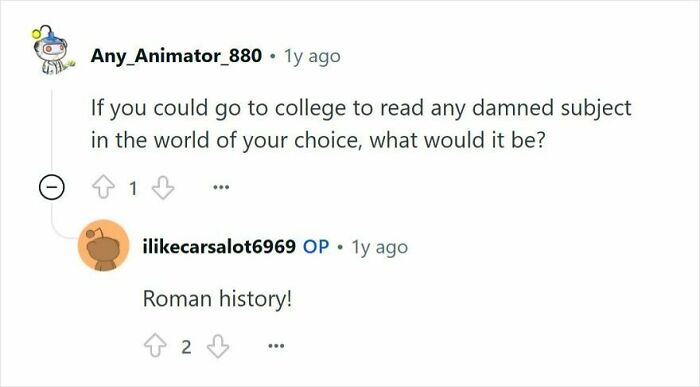Viewport: 700px width, 387px height.
Task: Open Any_Animator_880's avatar
Action: [51, 50]
